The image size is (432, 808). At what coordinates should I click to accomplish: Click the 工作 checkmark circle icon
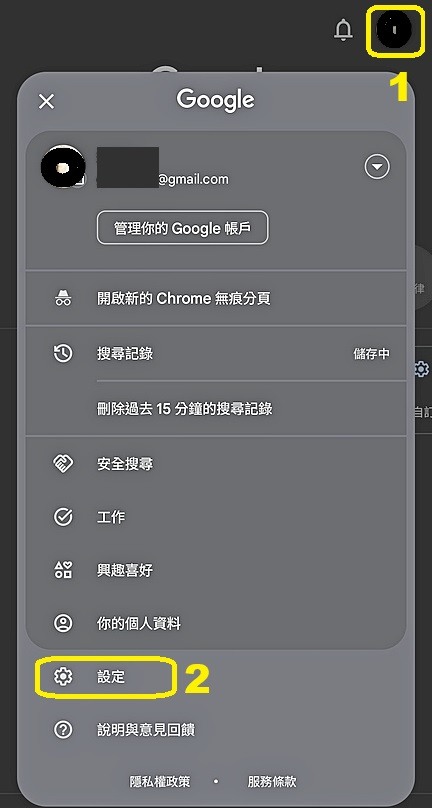point(63,517)
